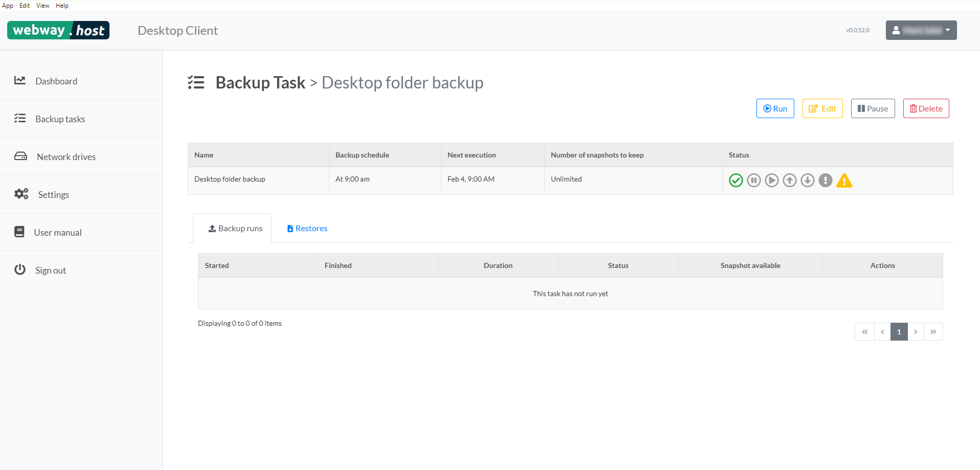980x470 pixels.
Task: Open the Dashboard from the sidebar
Action: pyautogui.click(x=56, y=81)
